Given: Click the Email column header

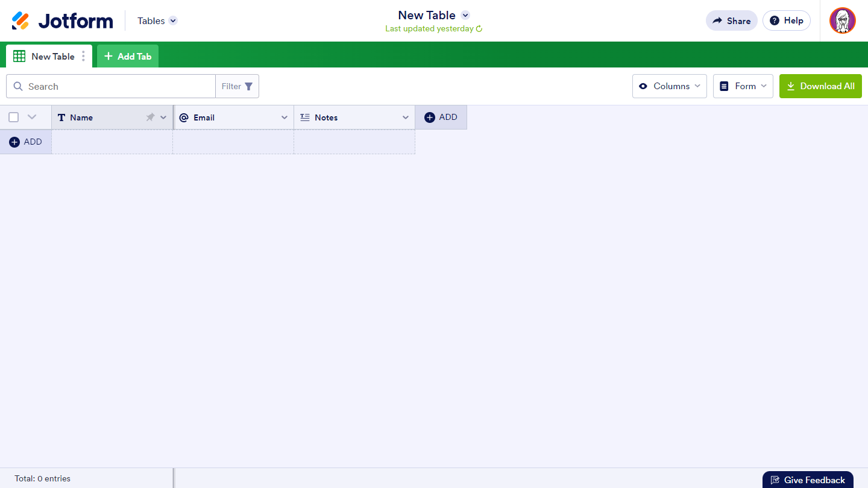Looking at the screenshot, I should 233,117.
